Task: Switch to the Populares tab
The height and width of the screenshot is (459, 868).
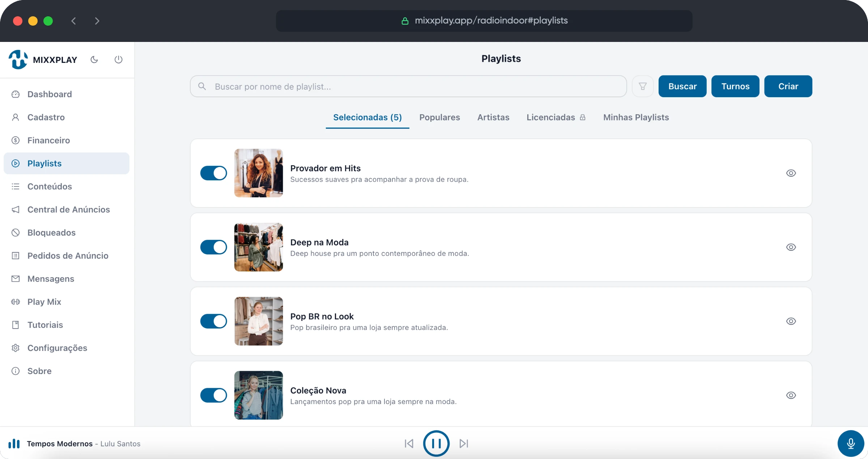Action: click(x=439, y=117)
